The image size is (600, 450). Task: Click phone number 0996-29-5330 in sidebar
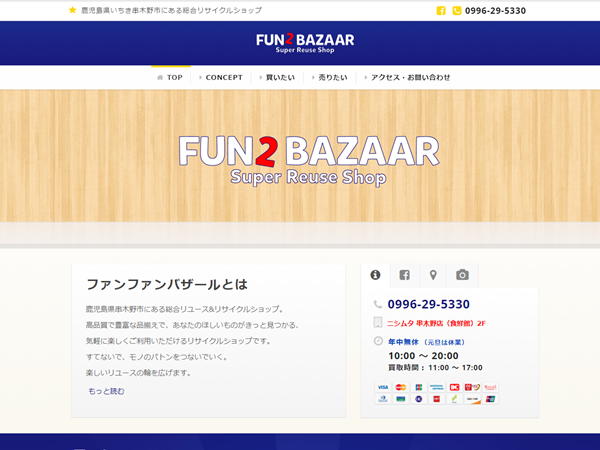429,304
